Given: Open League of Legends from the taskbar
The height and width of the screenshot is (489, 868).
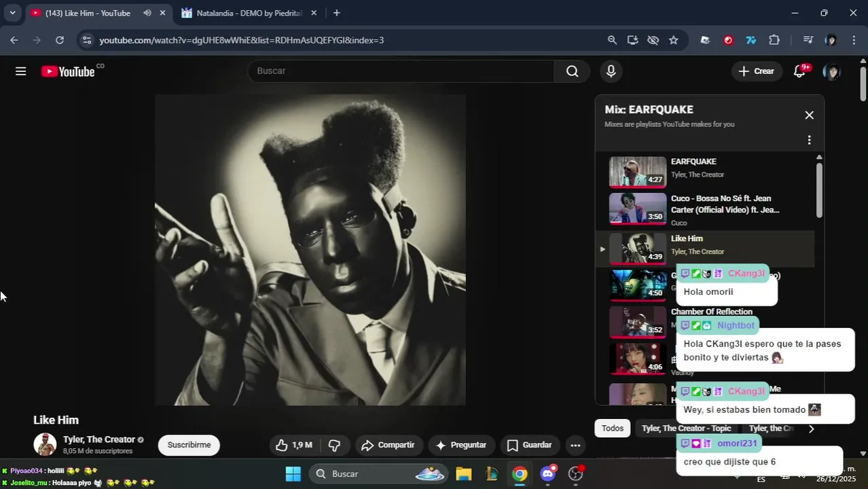Looking at the screenshot, I should [x=492, y=474].
